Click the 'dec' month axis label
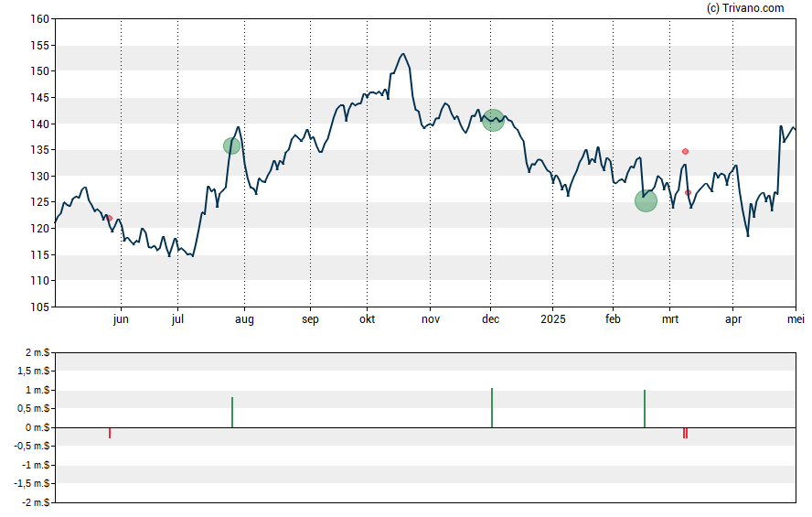 (x=490, y=319)
